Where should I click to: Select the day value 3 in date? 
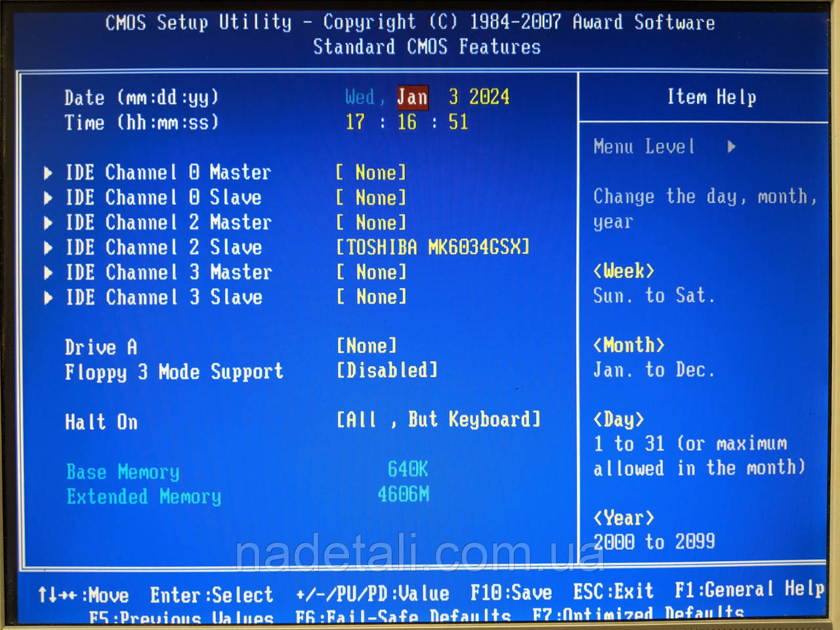point(453,97)
